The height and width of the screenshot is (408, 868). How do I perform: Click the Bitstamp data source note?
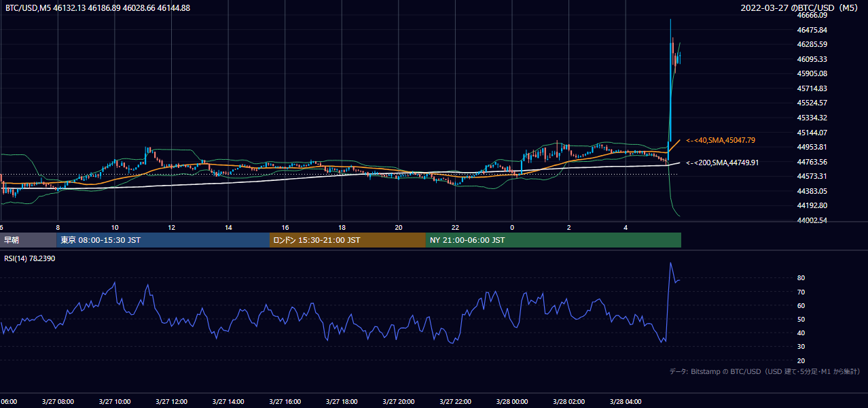coord(765,371)
